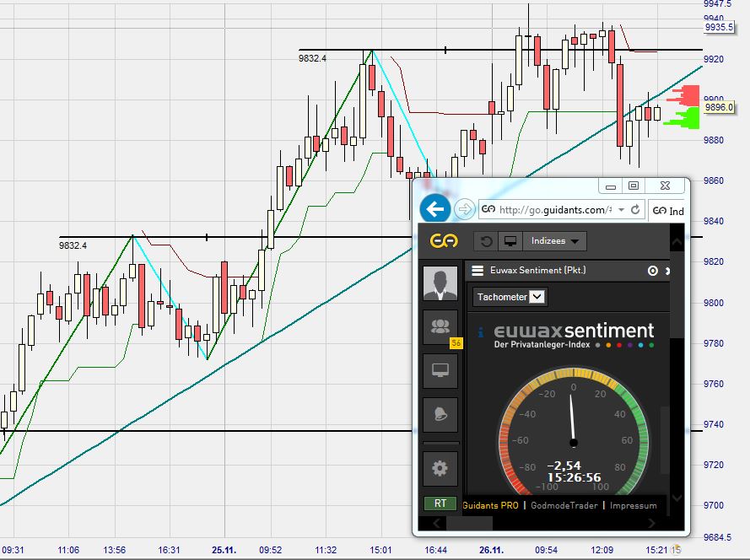Viewport: 750px width, 560px height.
Task: Click the 9880 price axis label
Action: (713, 140)
